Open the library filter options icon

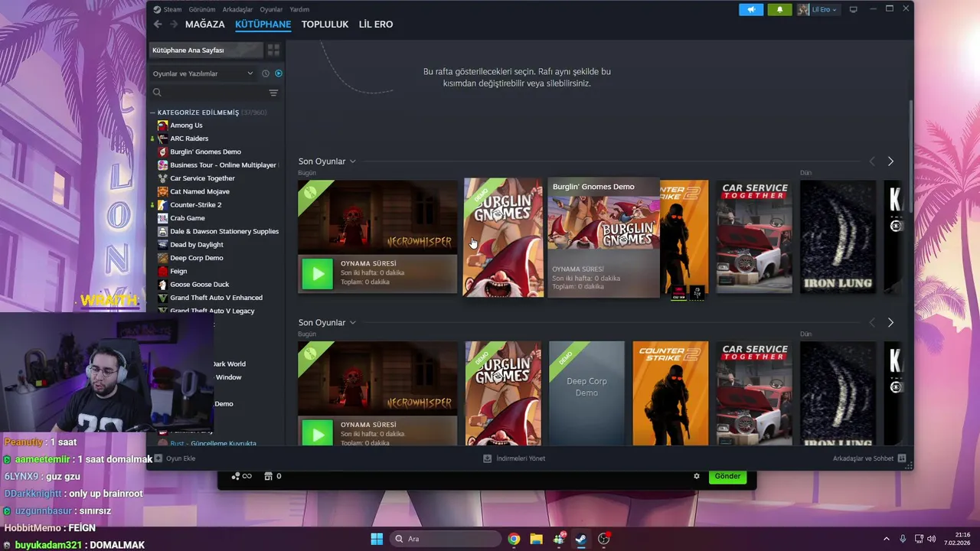tap(273, 93)
